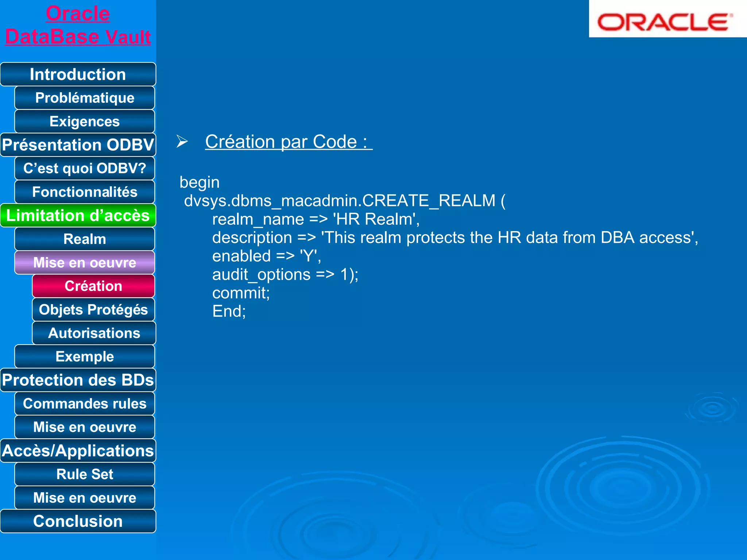Click the audit_options => 1 line
The width and height of the screenshot is (747, 560).
coord(285,275)
